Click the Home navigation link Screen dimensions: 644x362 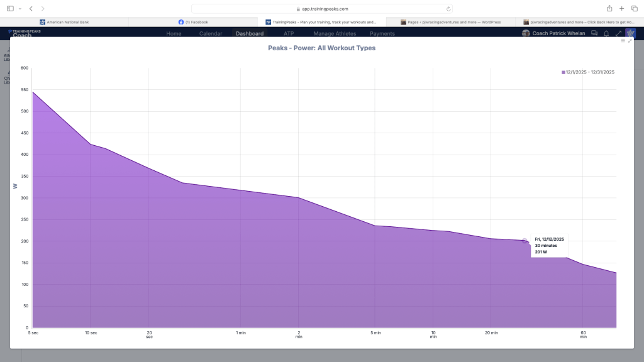[174, 33]
